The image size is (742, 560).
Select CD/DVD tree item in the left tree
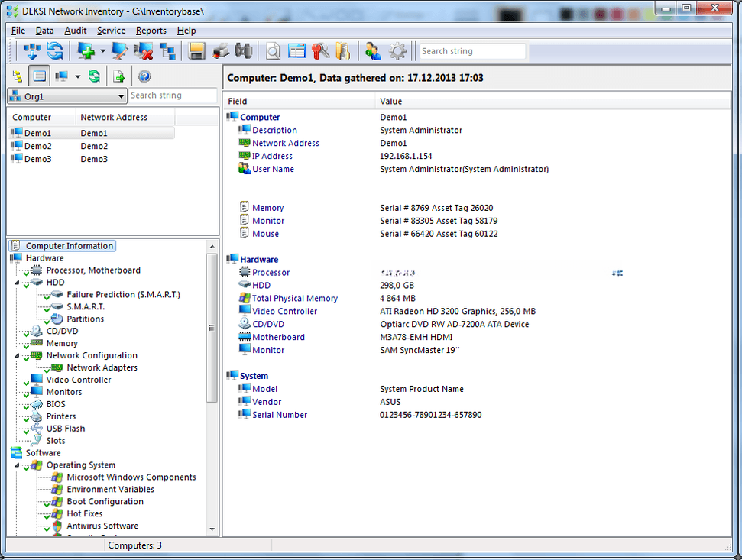pos(62,331)
